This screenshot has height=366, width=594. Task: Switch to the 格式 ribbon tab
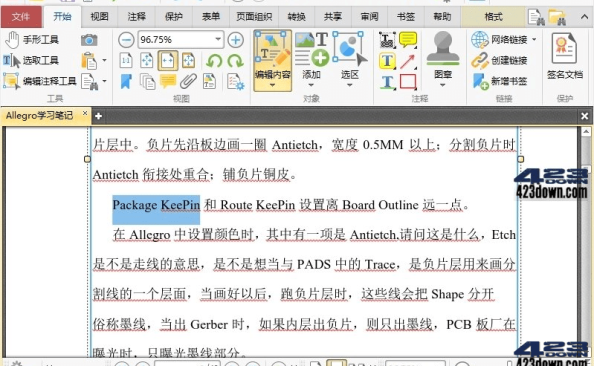click(x=493, y=17)
